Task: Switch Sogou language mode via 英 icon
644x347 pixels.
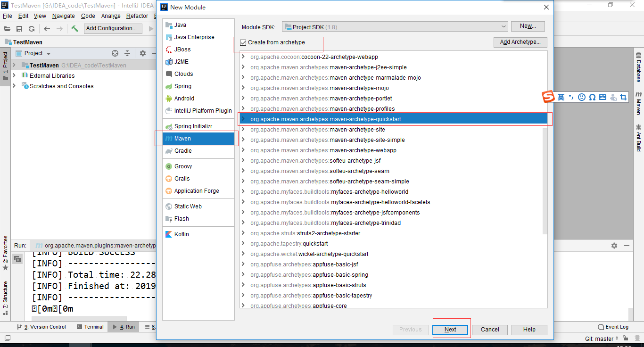Action: point(561,97)
